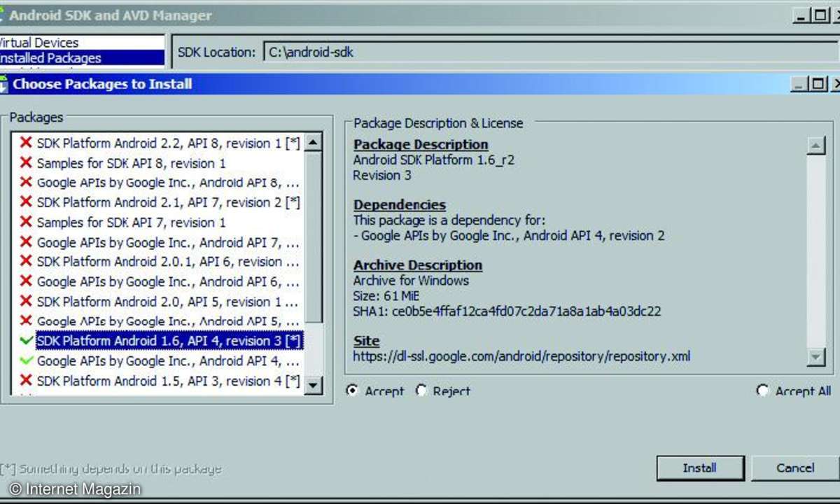Click red X icon beside SDK Platform Android 1.5
Screen dimensions: 840x504
[x=26, y=380]
